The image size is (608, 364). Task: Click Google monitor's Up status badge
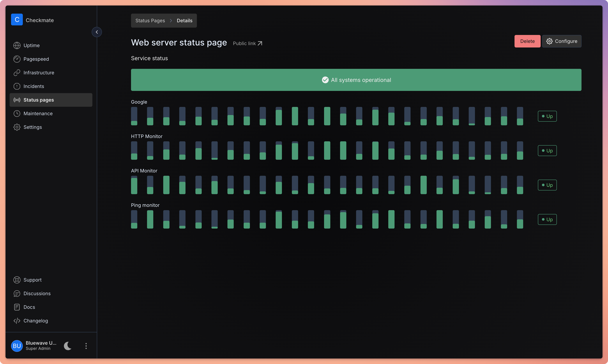[x=547, y=116]
